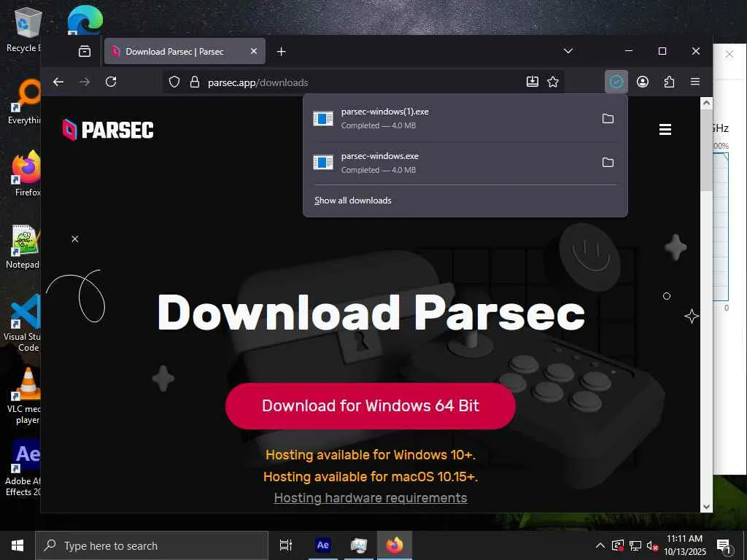
Task: Click Download for Windows 64 Bit
Action: coord(370,405)
